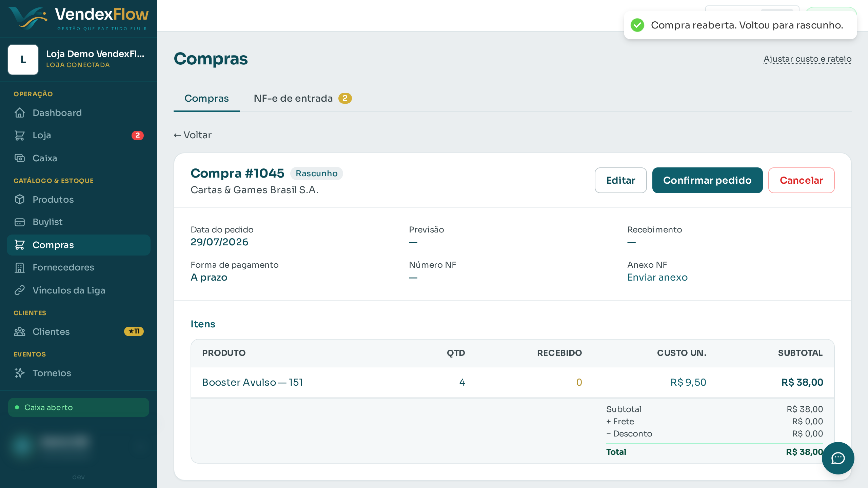Image resolution: width=868 pixels, height=488 pixels.
Task: Click payment method A prazo
Action: click(x=209, y=277)
